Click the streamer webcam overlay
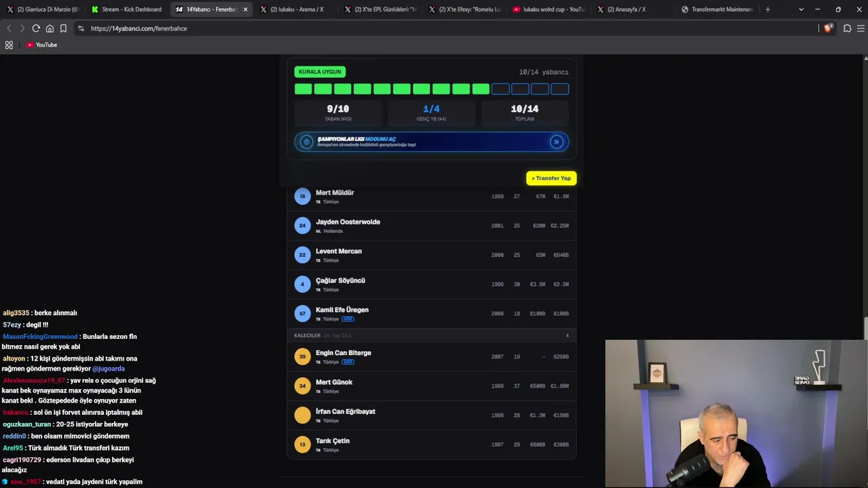This screenshot has width=868, height=488. point(736,413)
